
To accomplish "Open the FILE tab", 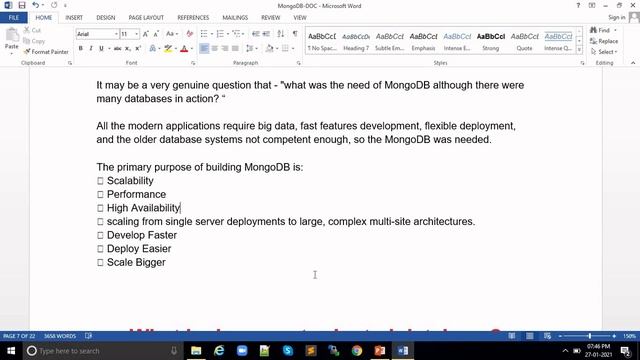I will [x=13, y=18].
